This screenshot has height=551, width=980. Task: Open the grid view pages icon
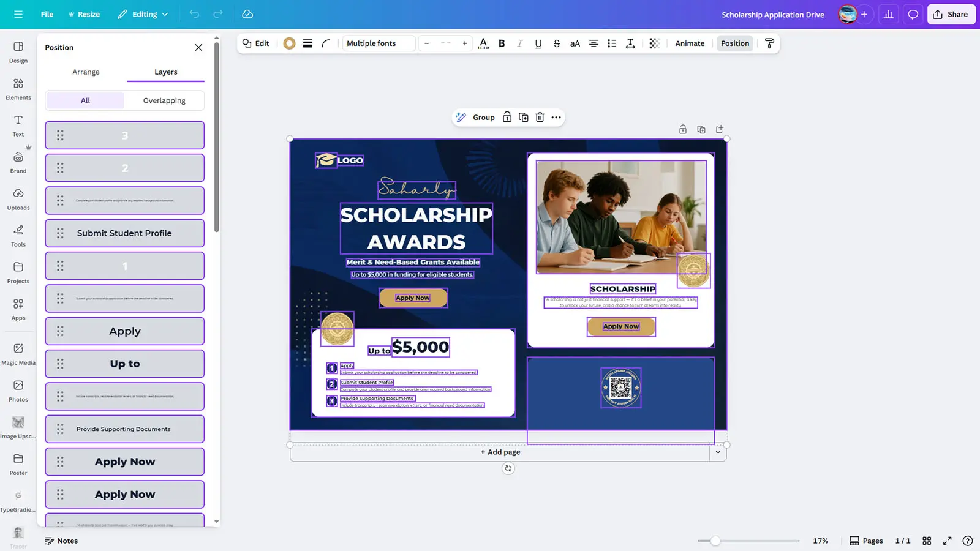pos(927,541)
